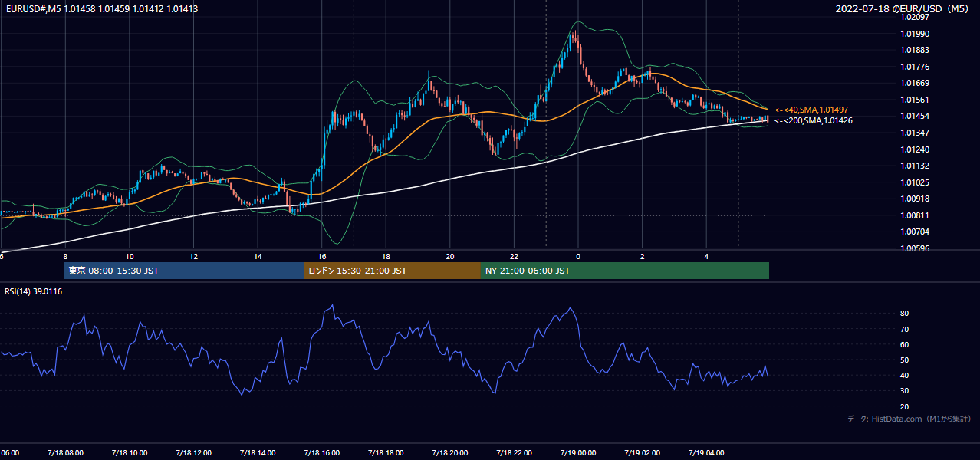Click hour label 14 under the price chart
980x460 pixels.
pyautogui.click(x=258, y=256)
